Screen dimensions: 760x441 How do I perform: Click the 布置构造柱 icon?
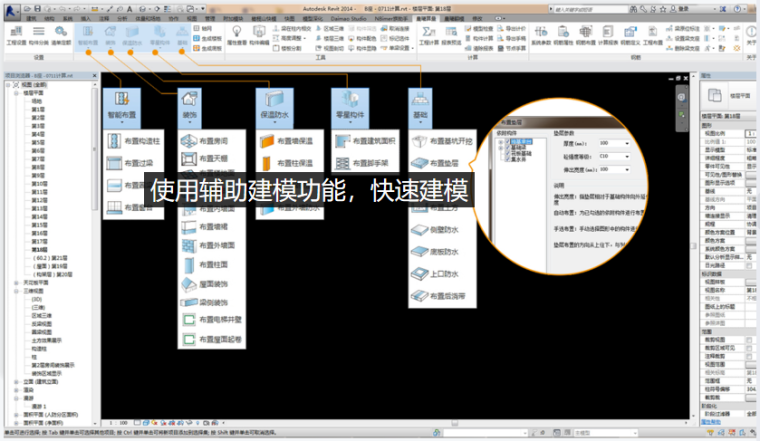pyautogui.click(x=113, y=142)
